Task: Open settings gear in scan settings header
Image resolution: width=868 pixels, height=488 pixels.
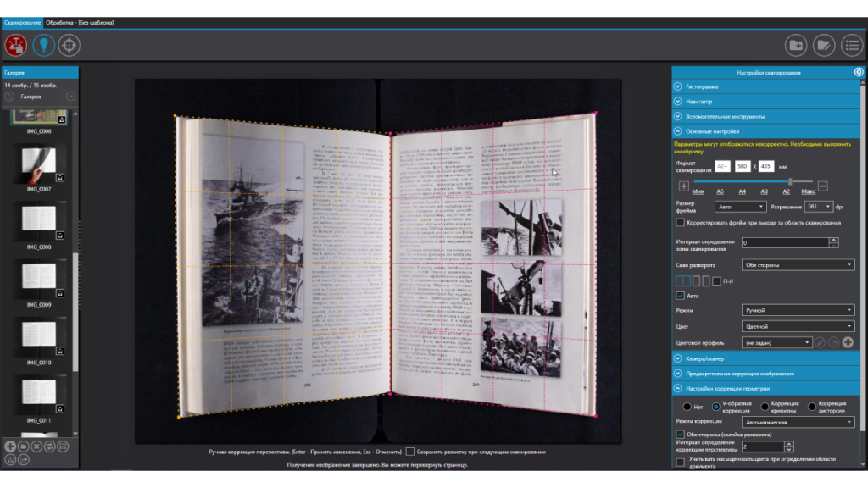Action: (859, 73)
